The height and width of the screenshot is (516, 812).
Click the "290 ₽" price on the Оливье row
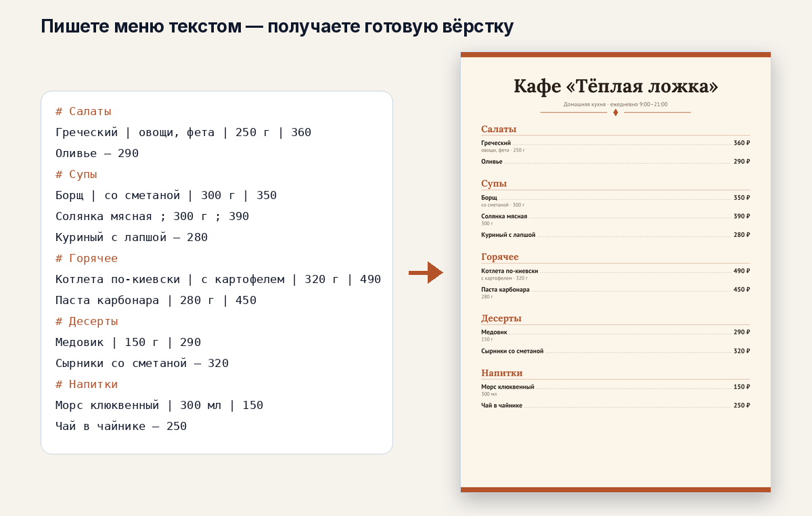tap(742, 161)
